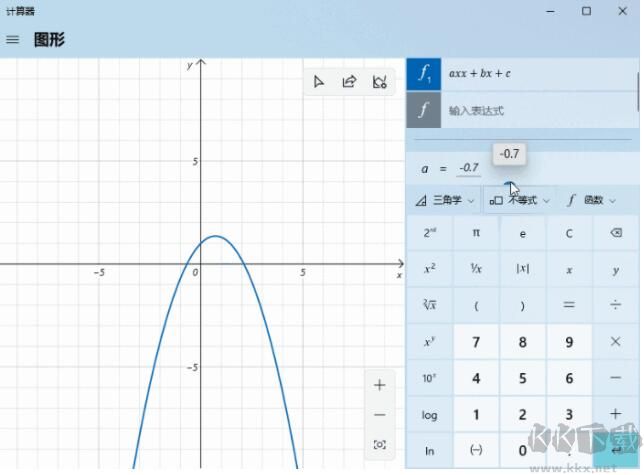Insert the log function
Screen dimensions: 644x475
coord(430,414)
